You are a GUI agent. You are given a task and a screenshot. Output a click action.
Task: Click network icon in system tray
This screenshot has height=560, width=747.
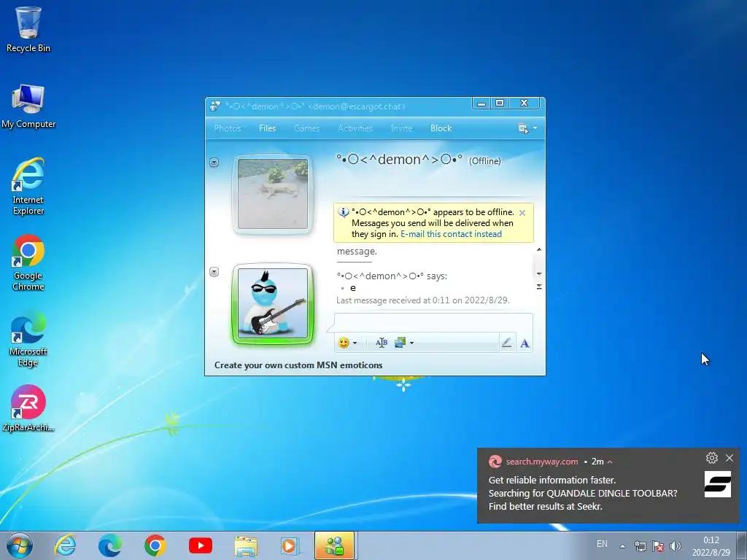[640, 546]
